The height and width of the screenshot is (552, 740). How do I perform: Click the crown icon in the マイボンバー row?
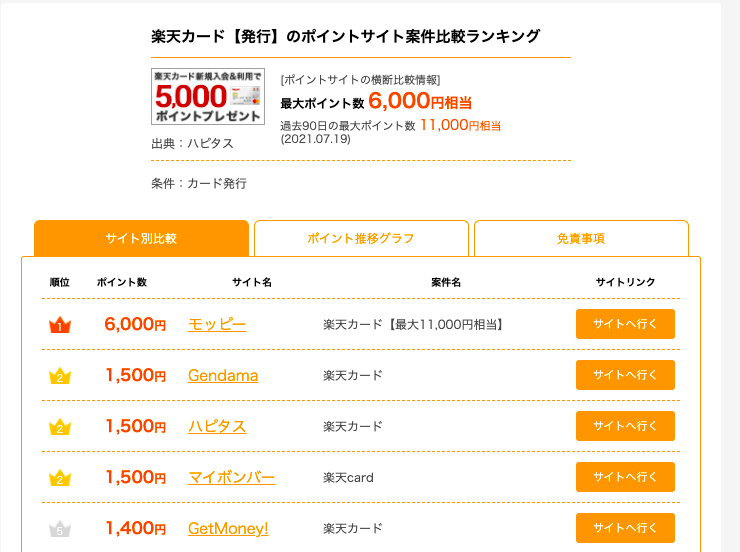60,478
